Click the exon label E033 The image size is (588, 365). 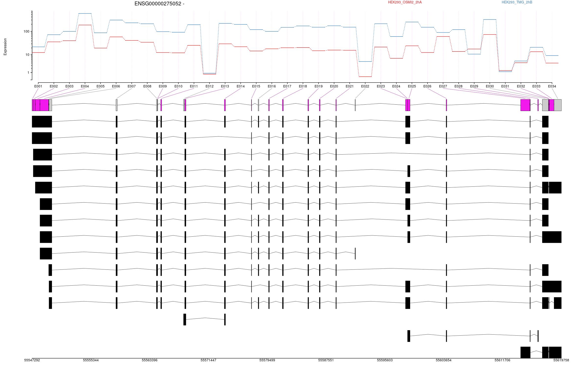536,86
